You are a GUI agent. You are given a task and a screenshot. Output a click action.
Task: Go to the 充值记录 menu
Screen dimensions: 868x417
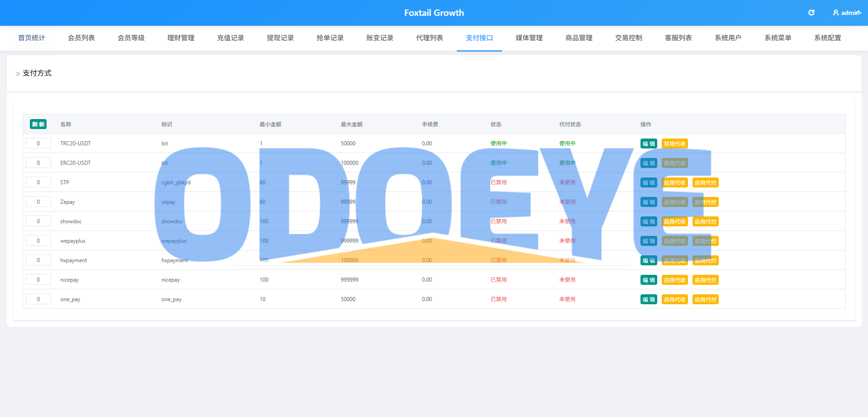231,38
